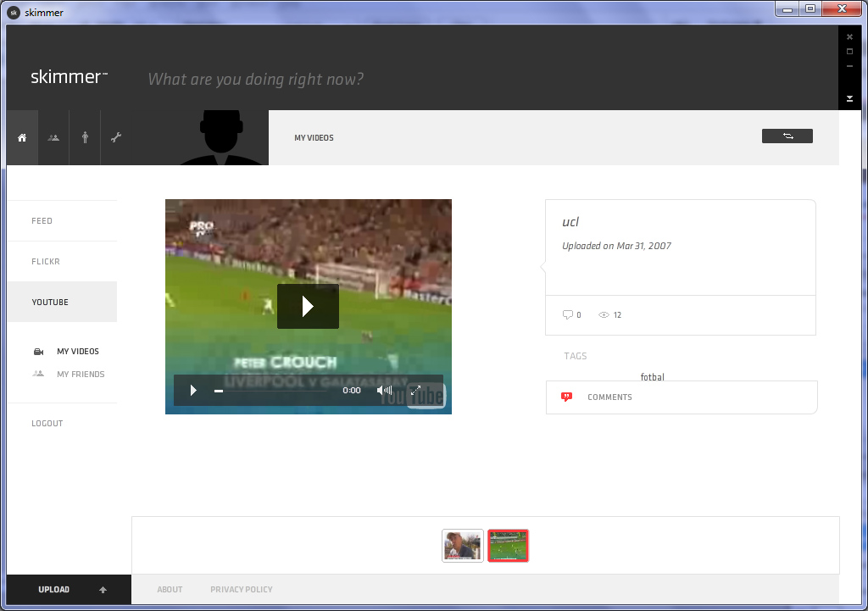Click the refresh arrows button
This screenshot has height=611, width=868.
click(787, 136)
